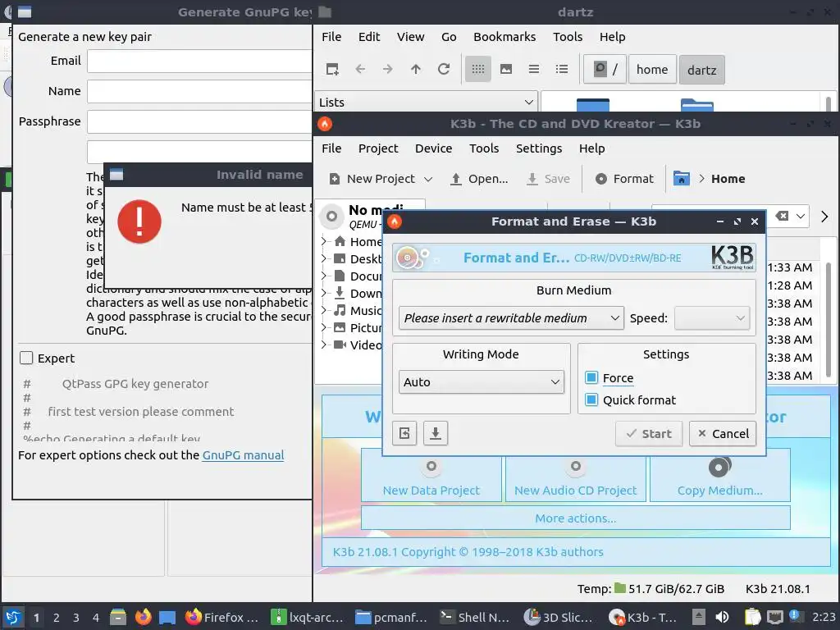Open the Go menu in file manager

tap(449, 36)
